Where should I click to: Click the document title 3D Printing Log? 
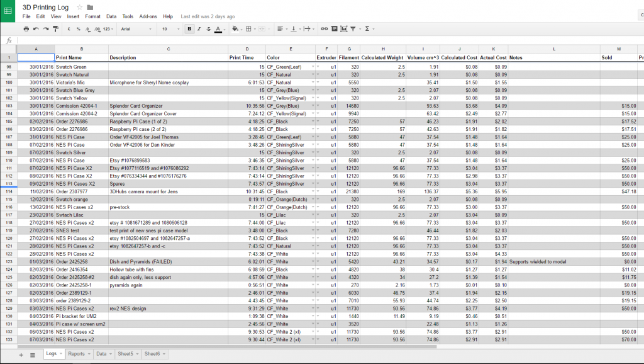pos(45,7)
